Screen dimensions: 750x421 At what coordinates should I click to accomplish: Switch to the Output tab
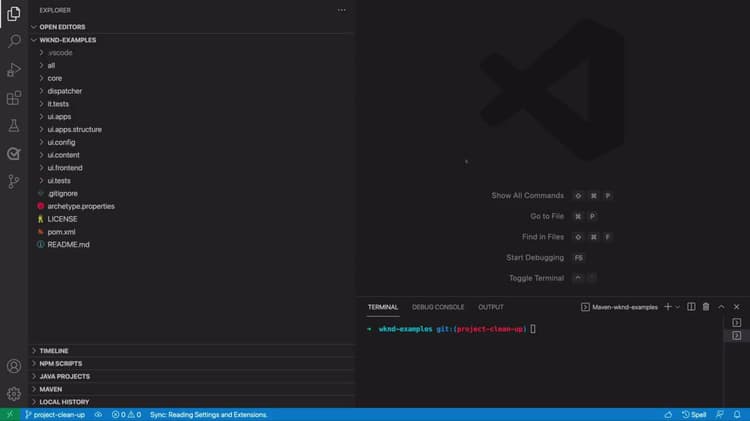pos(491,307)
